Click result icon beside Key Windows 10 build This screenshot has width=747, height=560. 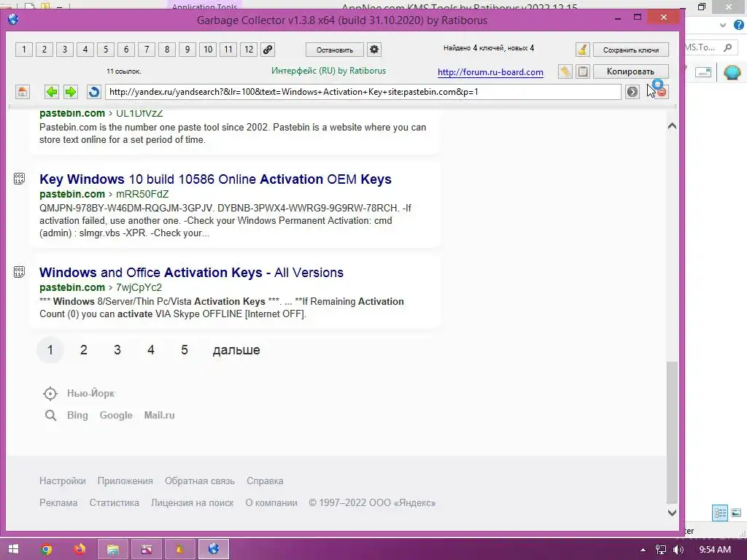point(19,179)
